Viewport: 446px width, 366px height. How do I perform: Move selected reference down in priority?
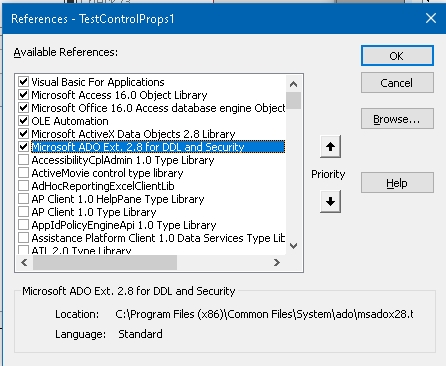tap(330, 201)
